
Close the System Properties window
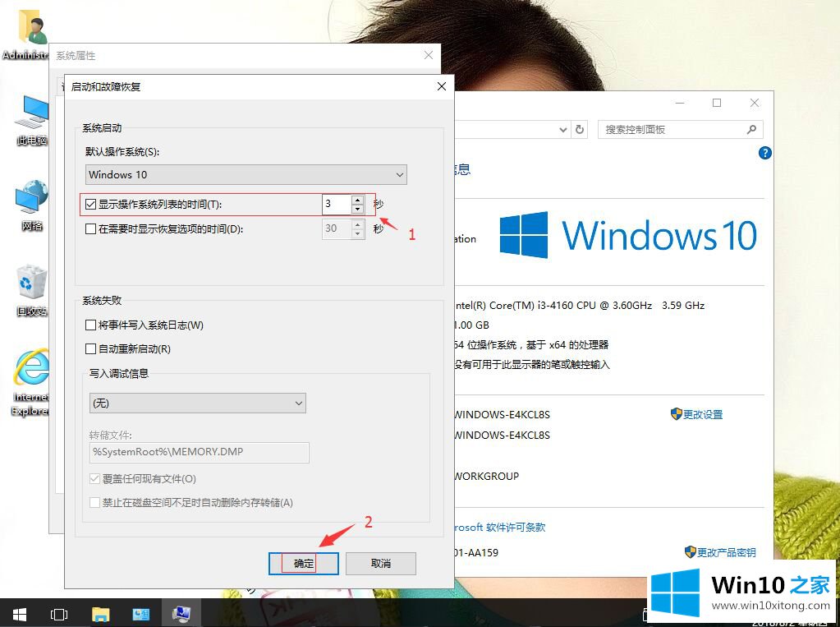coord(428,55)
